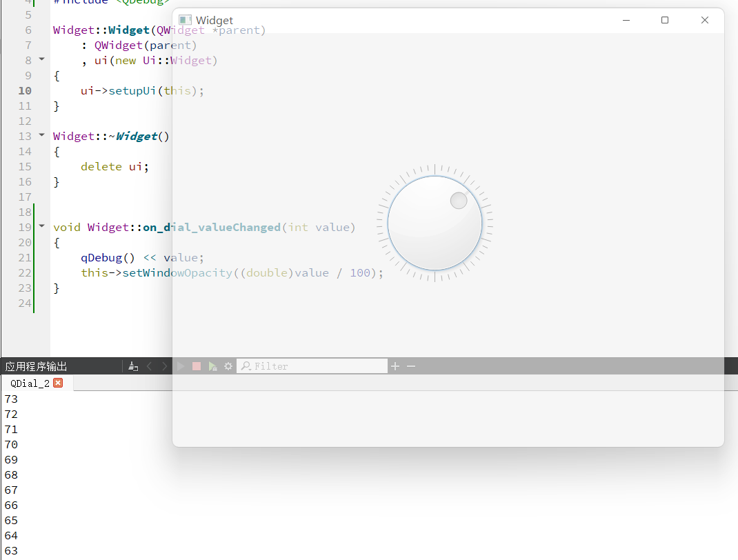Click the plus zoom-in icon in output pane
The height and width of the screenshot is (560, 738).
pyautogui.click(x=395, y=366)
